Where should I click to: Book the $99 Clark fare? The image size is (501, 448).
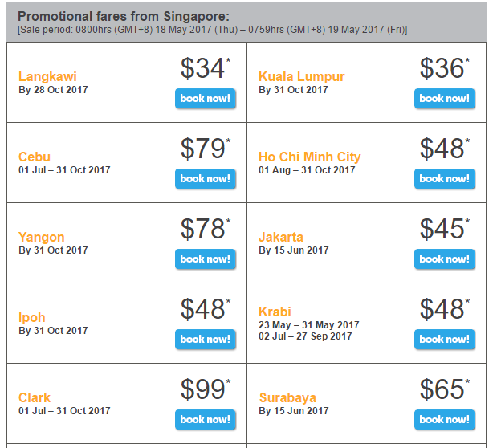coord(206,419)
